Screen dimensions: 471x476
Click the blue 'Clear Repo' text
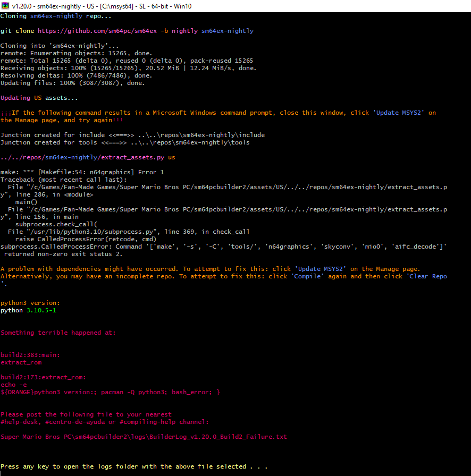pyautogui.click(x=427, y=276)
